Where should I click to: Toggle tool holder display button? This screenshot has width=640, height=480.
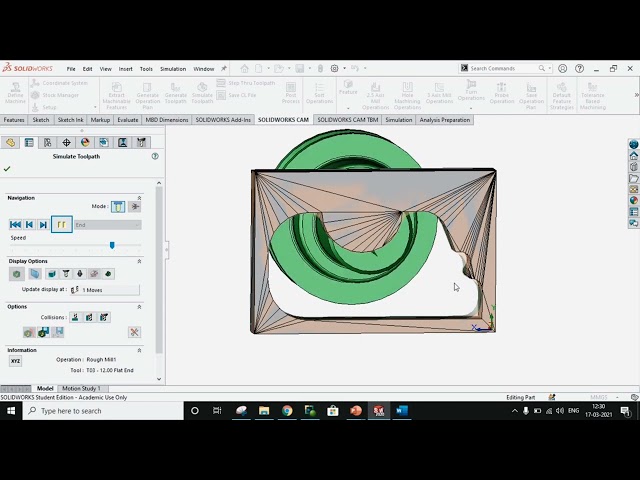coord(66,274)
